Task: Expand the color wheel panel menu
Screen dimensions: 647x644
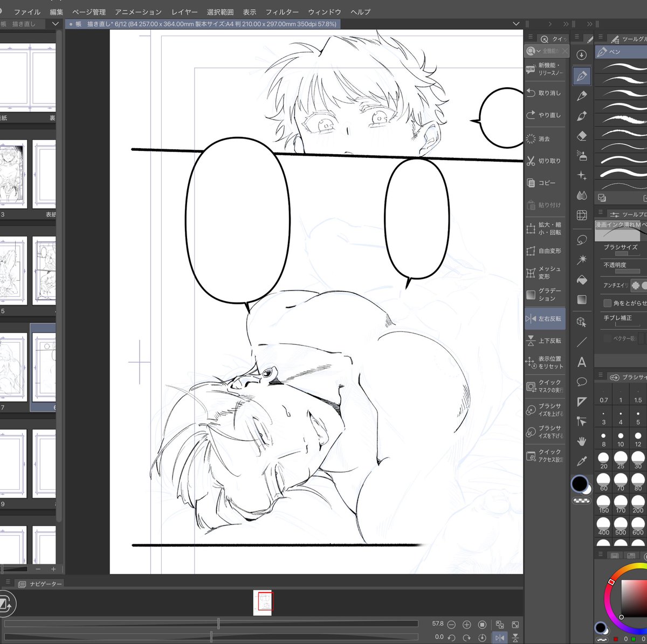Action: (x=601, y=555)
